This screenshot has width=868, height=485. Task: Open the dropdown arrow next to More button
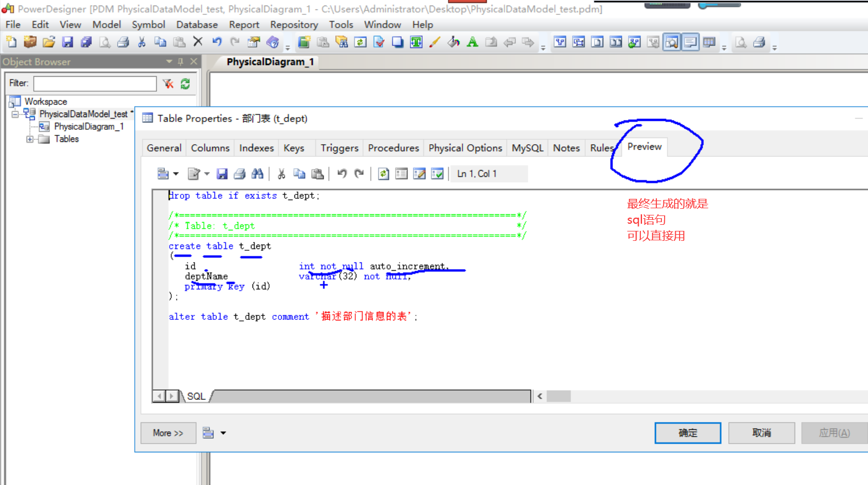click(223, 433)
